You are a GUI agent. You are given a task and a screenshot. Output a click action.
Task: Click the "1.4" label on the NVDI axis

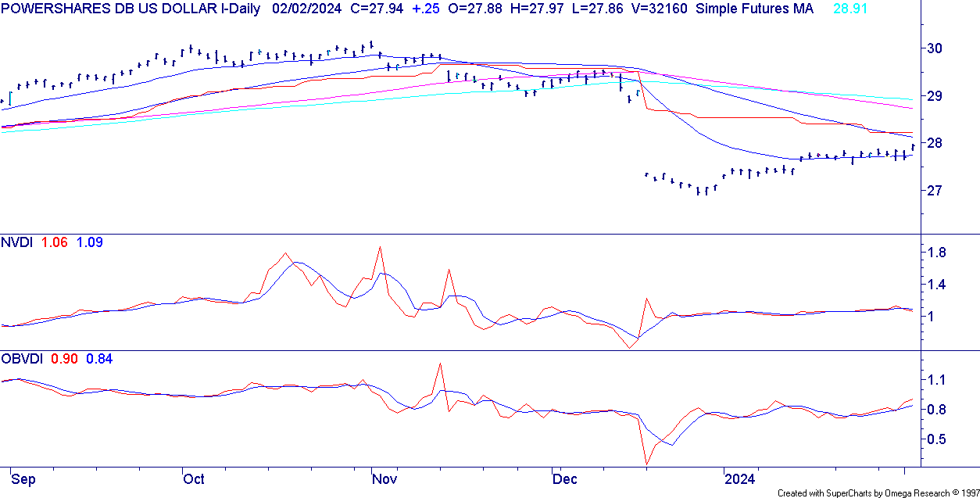[x=937, y=285]
